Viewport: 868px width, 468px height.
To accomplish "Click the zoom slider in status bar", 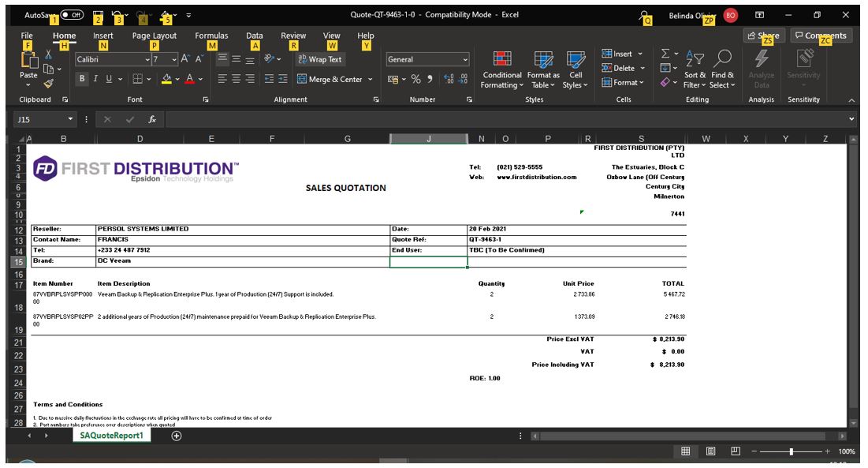I will pos(791,451).
